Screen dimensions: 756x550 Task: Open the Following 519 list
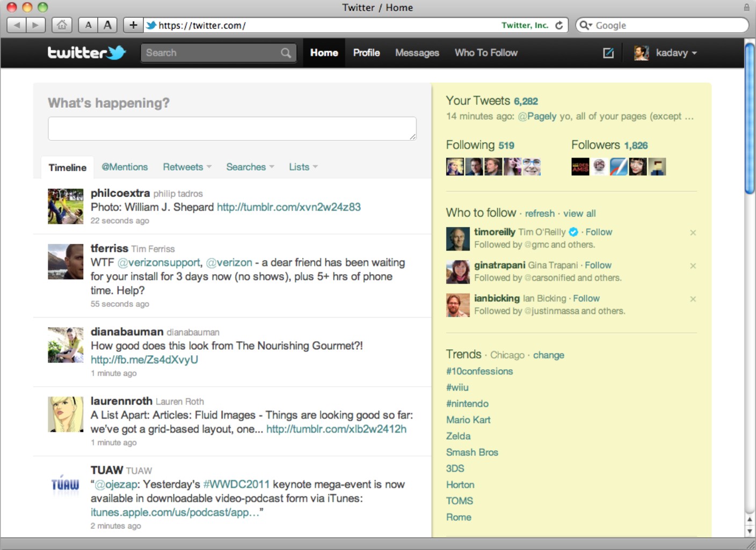[480, 145]
